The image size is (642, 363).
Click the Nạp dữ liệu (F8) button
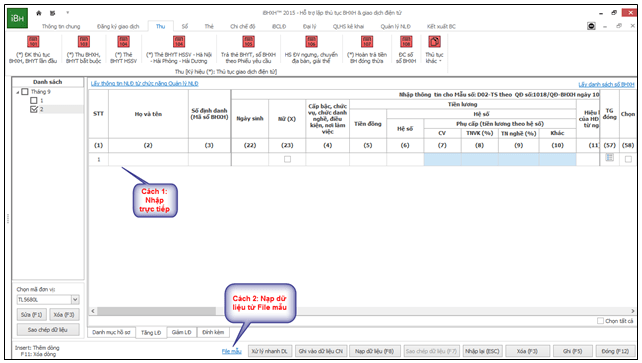click(x=374, y=351)
